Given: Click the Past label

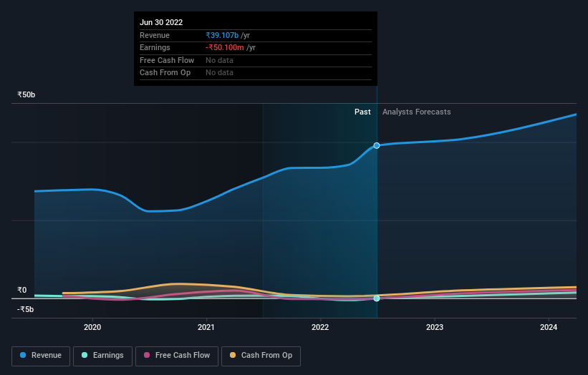Looking at the screenshot, I should pos(362,112).
